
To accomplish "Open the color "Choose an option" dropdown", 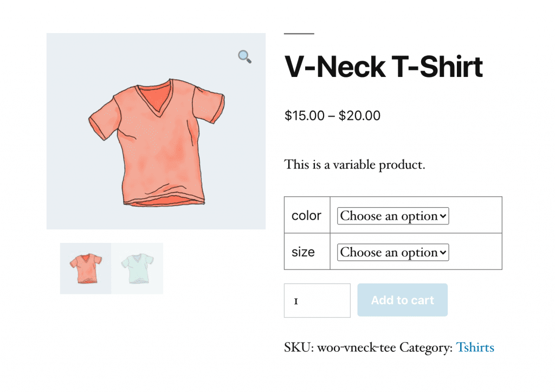I will [389, 216].
